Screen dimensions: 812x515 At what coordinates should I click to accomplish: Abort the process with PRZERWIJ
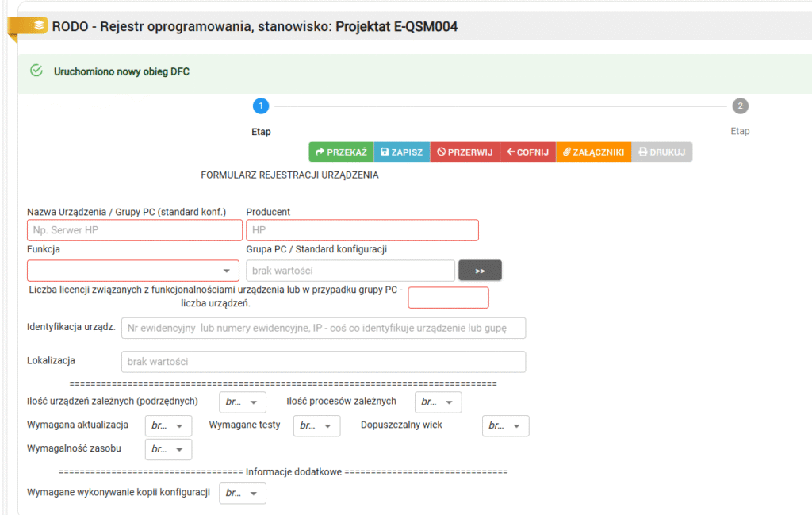click(465, 152)
